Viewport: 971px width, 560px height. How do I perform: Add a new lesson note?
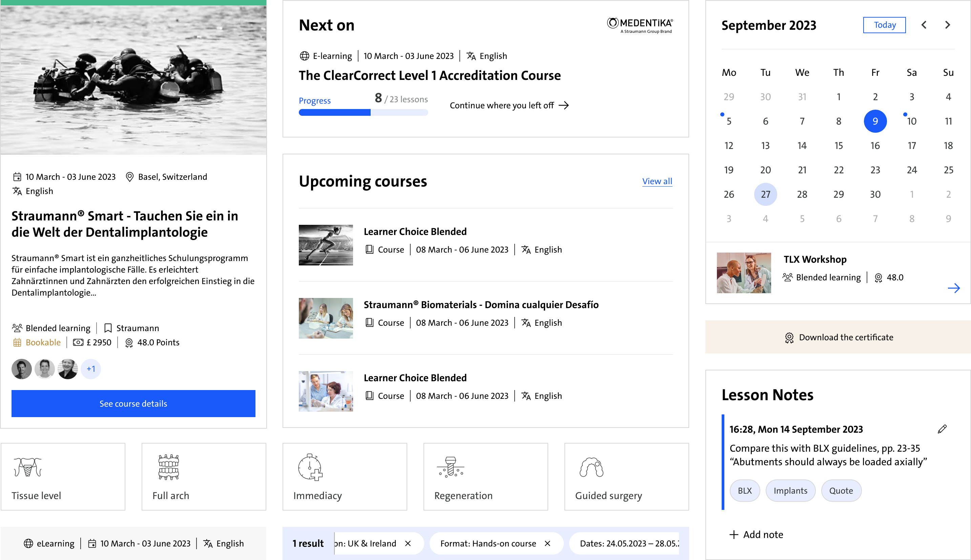[x=756, y=534]
